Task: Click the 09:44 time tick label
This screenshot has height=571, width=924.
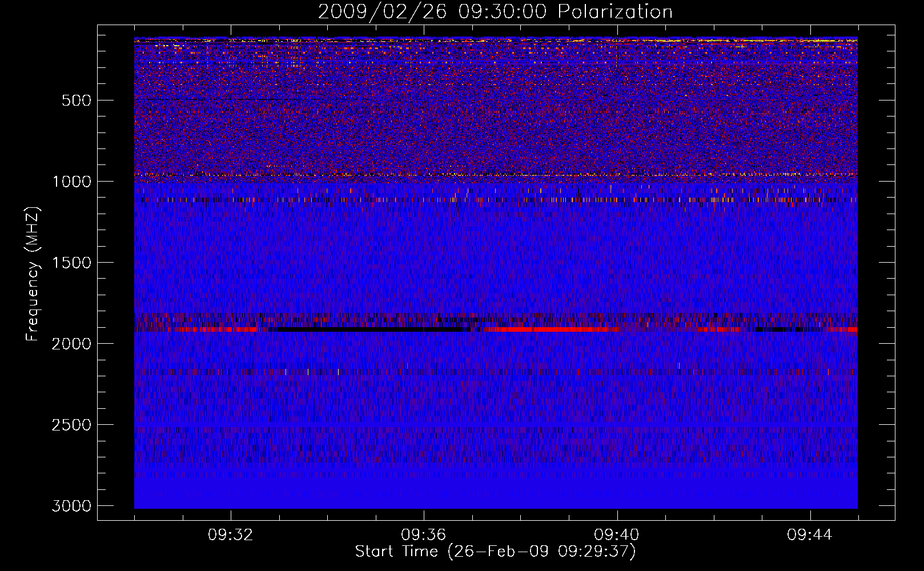Action: click(810, 535)
